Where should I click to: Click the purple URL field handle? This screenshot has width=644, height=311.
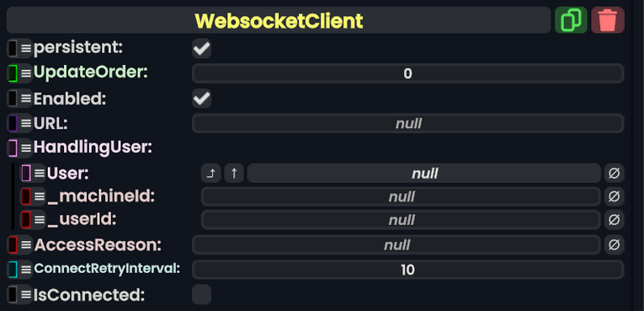(19, 123)
